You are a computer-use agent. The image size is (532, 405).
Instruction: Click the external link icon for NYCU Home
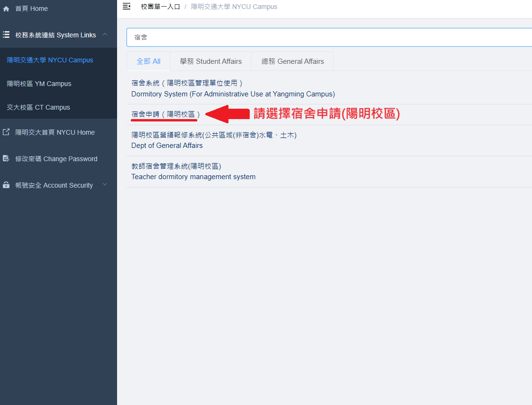(6, 132)
